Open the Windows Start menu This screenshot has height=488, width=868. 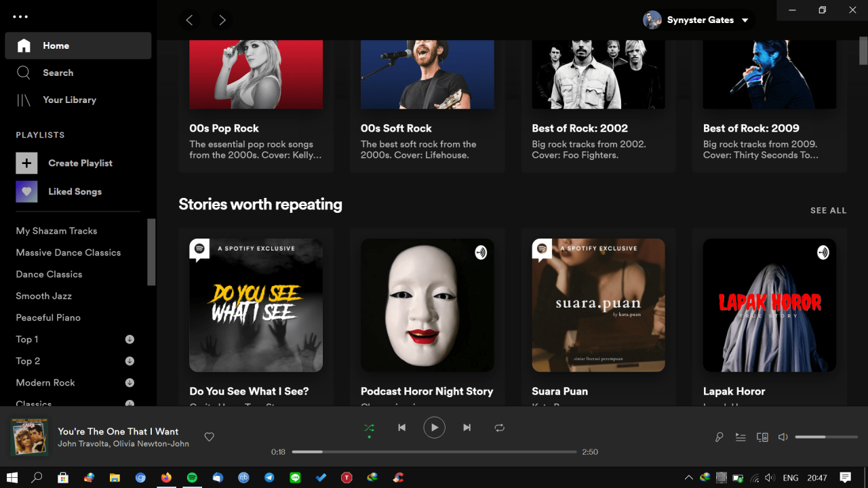[x=12, y=477]
